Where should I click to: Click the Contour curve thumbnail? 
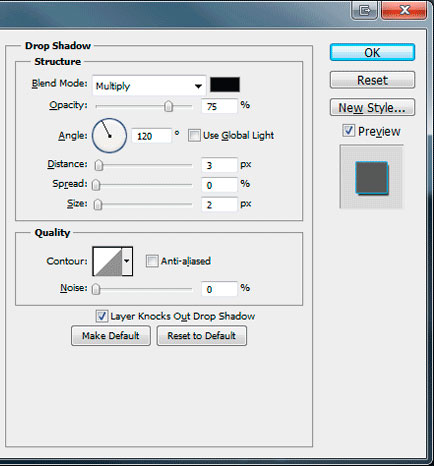click(x=107, y=261)
